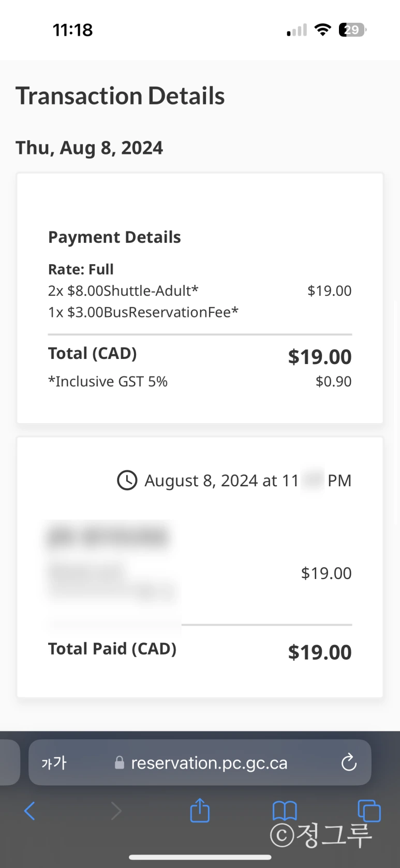Tap the 2x $8.00 Shuttle-Adult line item
The image size is (400, 868).
(x=123, y=291)
